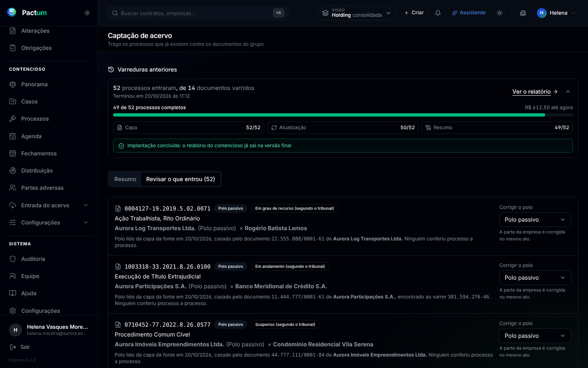The width and height of the screenshot is (588, 368).
Task: Open Ajuda book icon in sidebar
Action: point(13,293)
